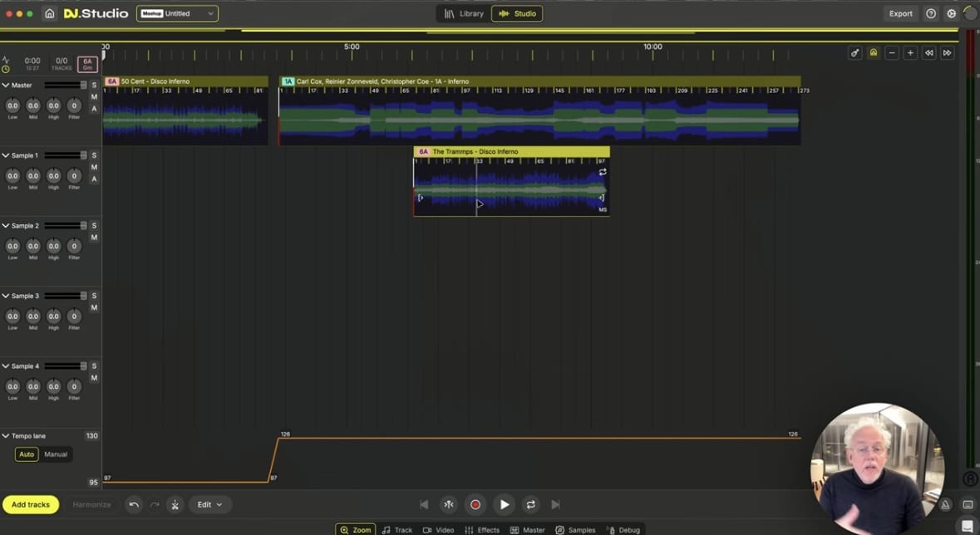Click the undo arrow
The image size is (980, 535).
134,504
